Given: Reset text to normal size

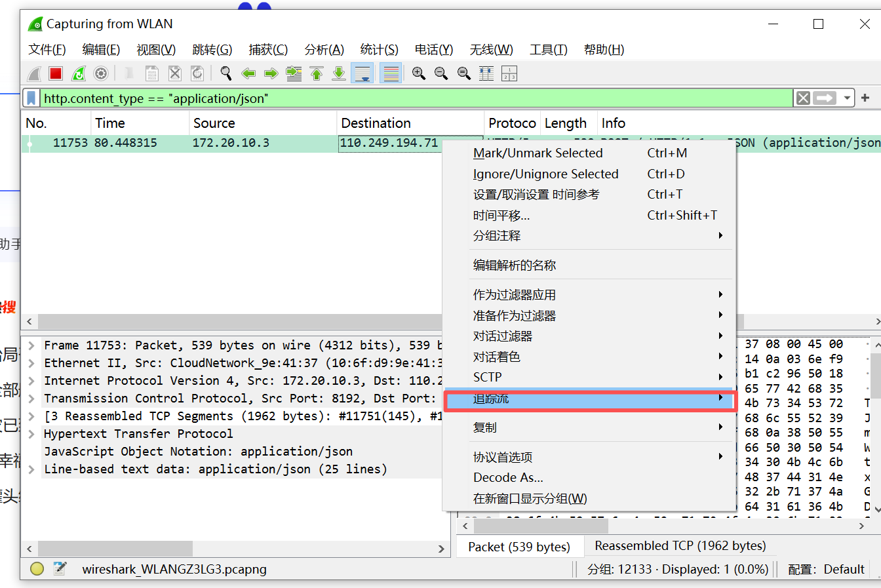Looking at the screenshot, I should 464,73.
